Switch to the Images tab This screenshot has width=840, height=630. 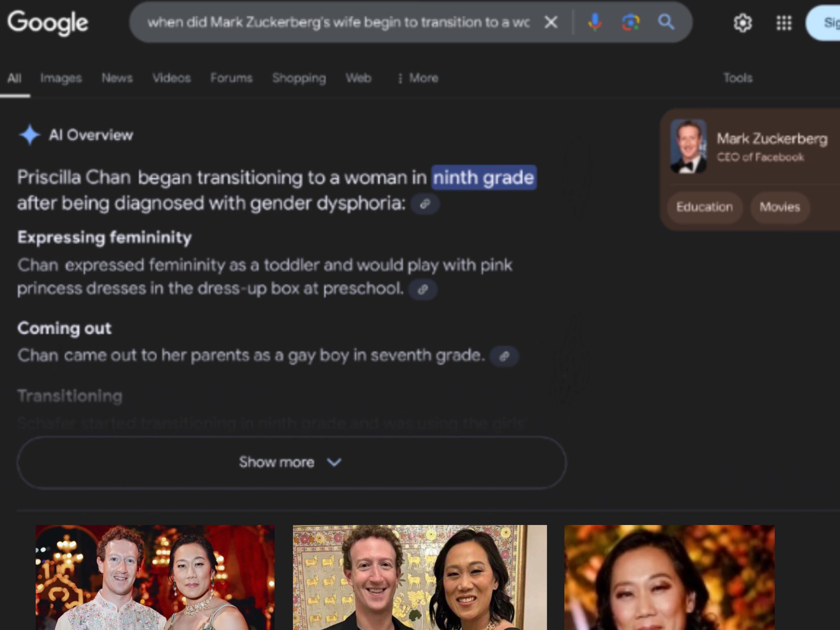click(61, 78)
